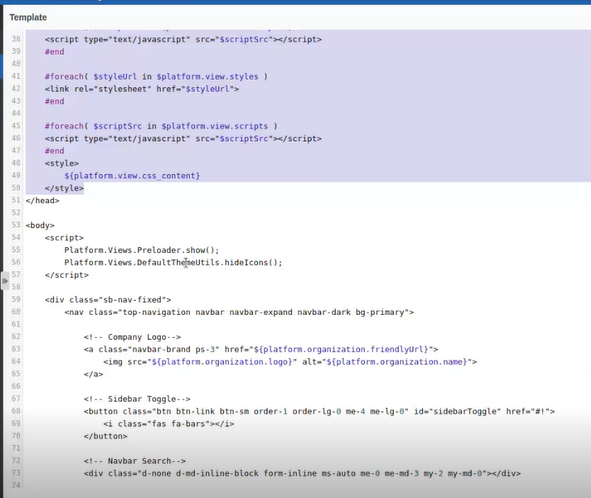Expand the collapsed side panel arrow handle
Screen dimensions: 591x498
[x=5, y=281]
